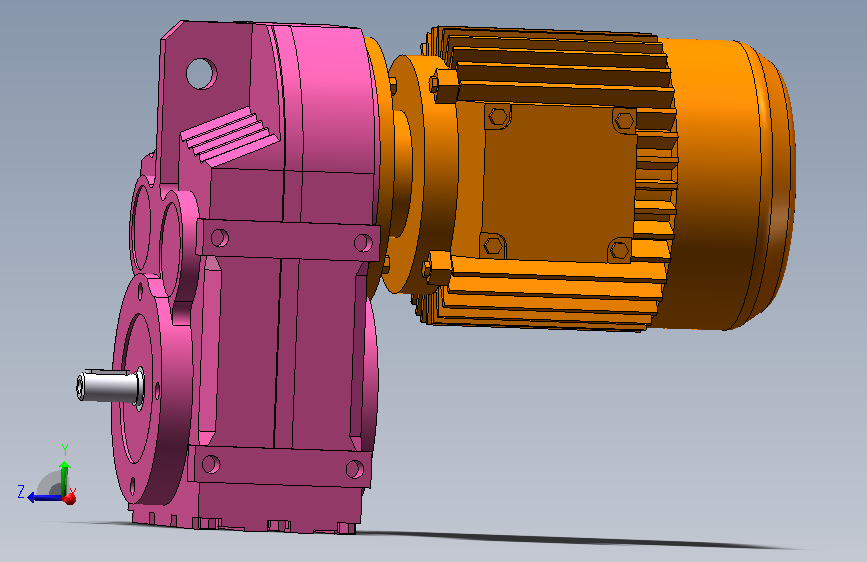
Task: Select the round hole in gearbox top lug
Action: pos(202,74)
